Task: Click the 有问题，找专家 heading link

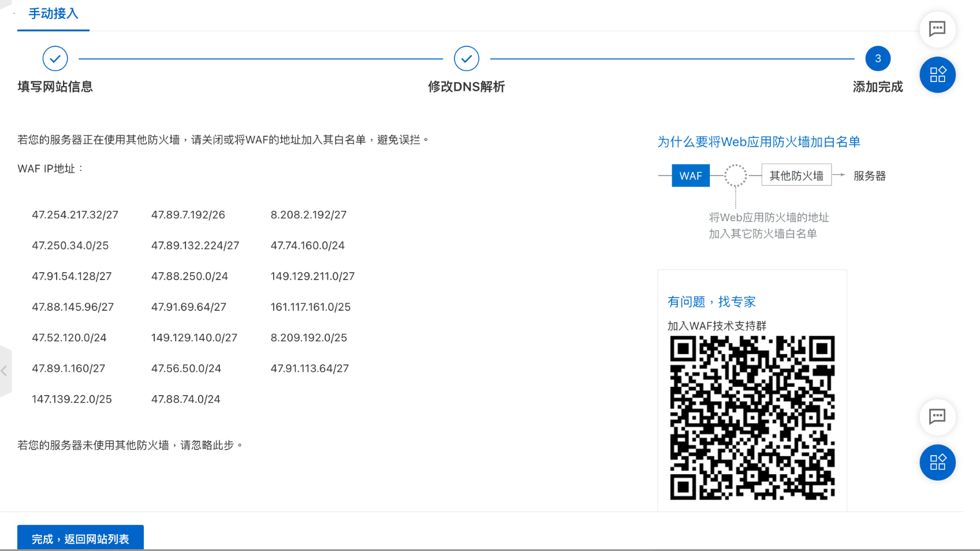Action: click(x=711, y=301)
